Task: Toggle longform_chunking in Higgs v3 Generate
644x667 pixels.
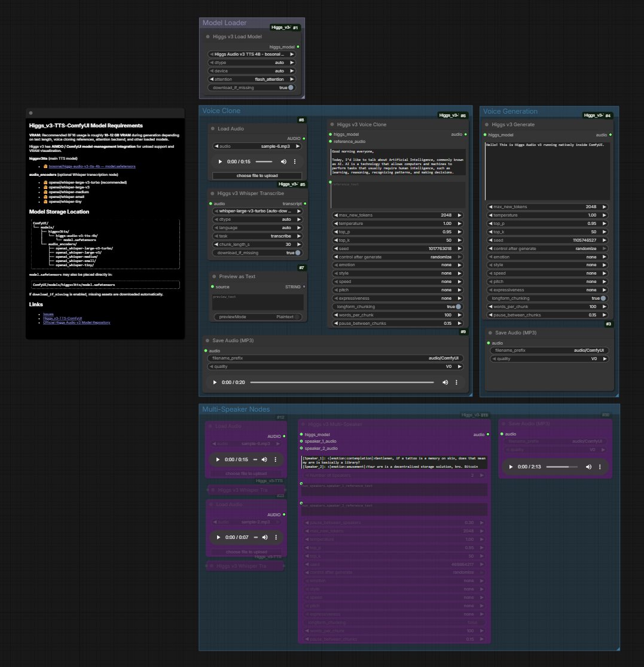Action: [547, 298]
